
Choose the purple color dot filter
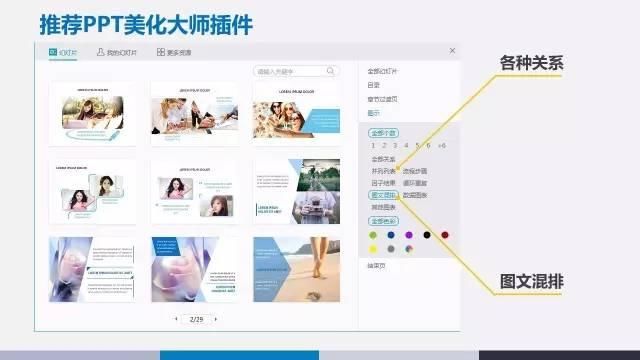click(409, 235)
